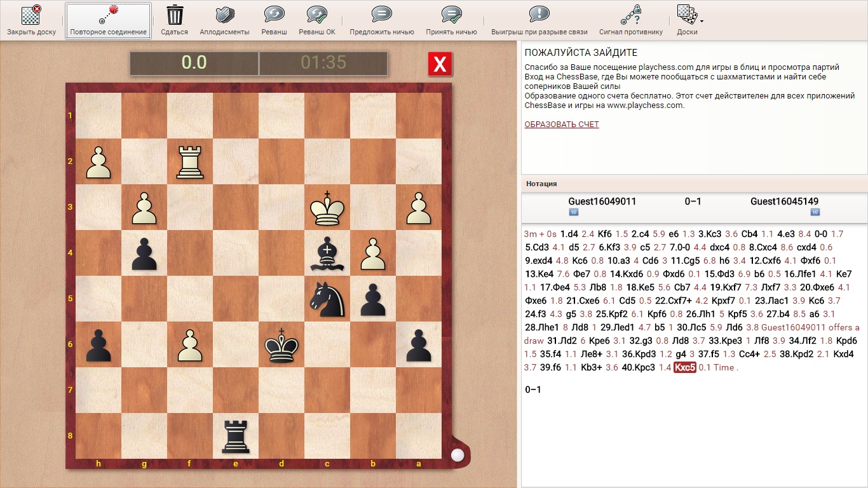Select the Нотация panel tab
The width and height of the screenshot is (868, 488).
541,184
